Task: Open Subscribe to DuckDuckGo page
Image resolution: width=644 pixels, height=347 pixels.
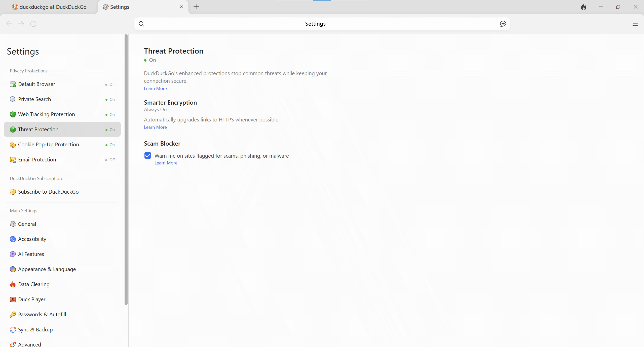Action: (x=48, y=192)
